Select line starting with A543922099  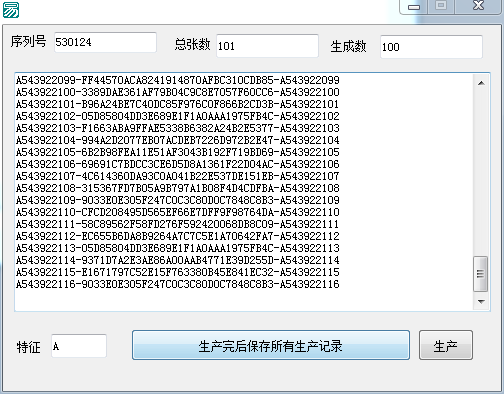click(x=178, y=80)
